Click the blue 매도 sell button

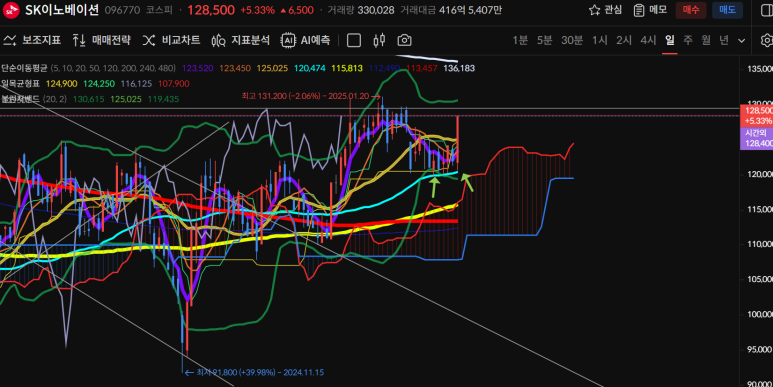tap(727, 10)
